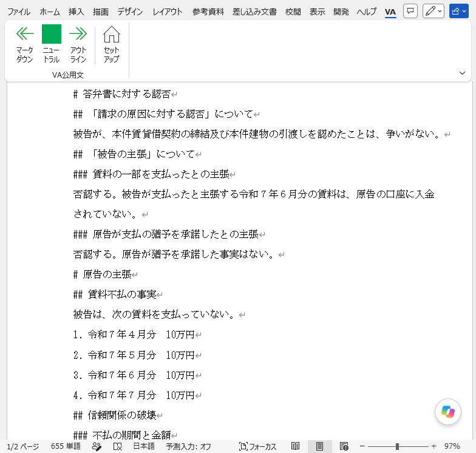476x453 pixels.
Task: Click the zoom in plus button
Action: tap(433, 446)
